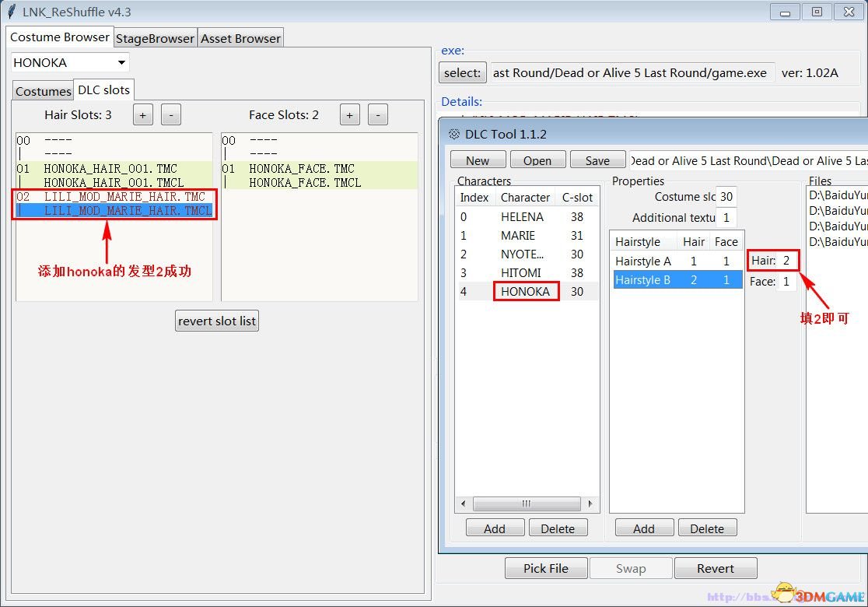Select Hairstyle B row
This screenshot has width=868, height=607.
(x=677, y=280)
